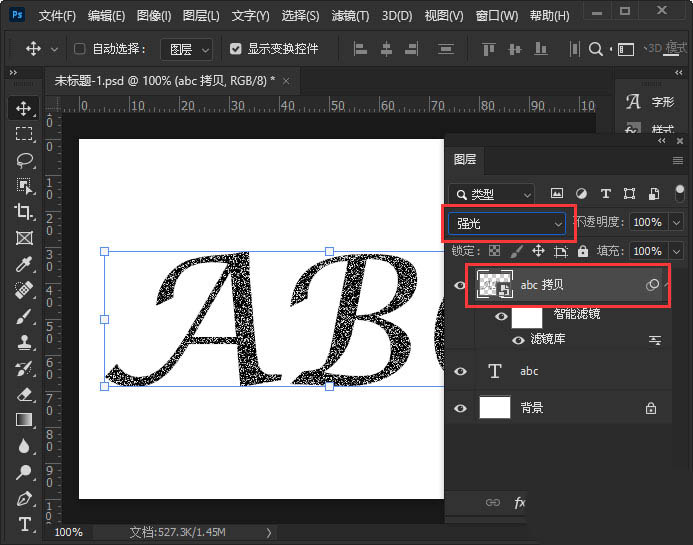Click the align top edges icon
The height and width of the screenshot is (545, 693).
pyautogui.click(x=488, y=49)
